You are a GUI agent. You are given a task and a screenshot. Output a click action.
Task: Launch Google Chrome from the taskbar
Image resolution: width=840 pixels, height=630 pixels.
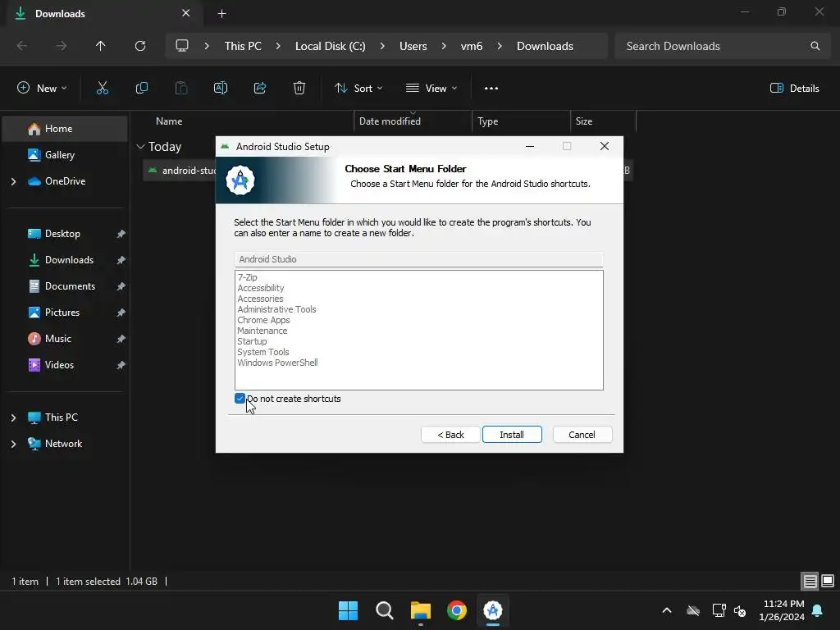tap(457, 610)
